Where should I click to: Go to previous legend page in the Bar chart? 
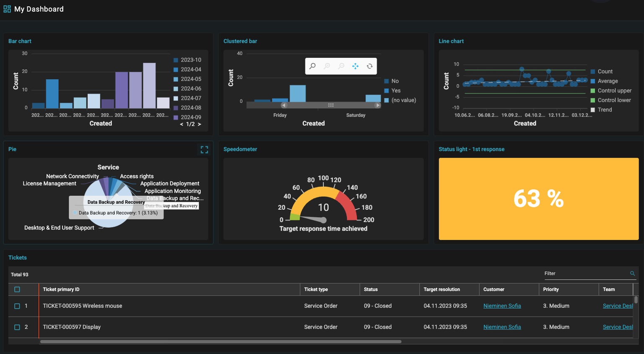click(182, 124)
